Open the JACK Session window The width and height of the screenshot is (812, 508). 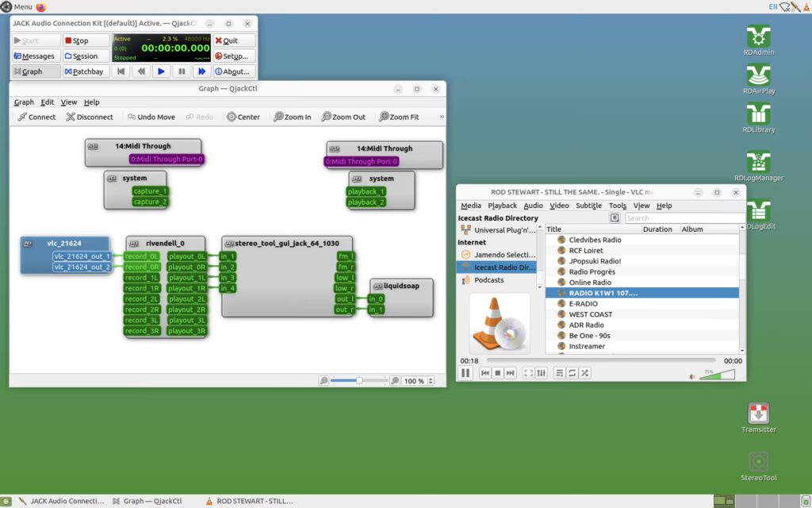pyautogui.click(x=86, y=56)
